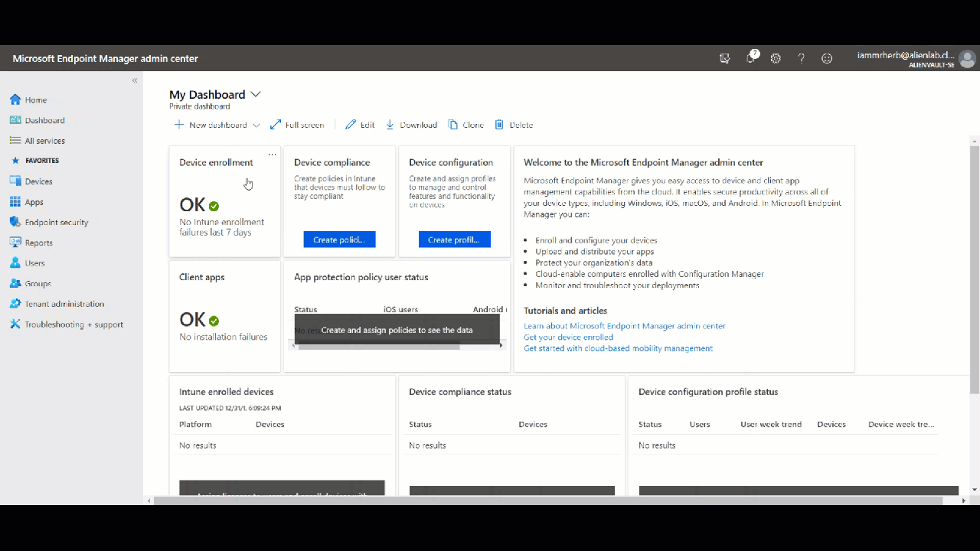980x551 pixels.
Task: Select Troubleshooting + support menu label
Action: 73,324
